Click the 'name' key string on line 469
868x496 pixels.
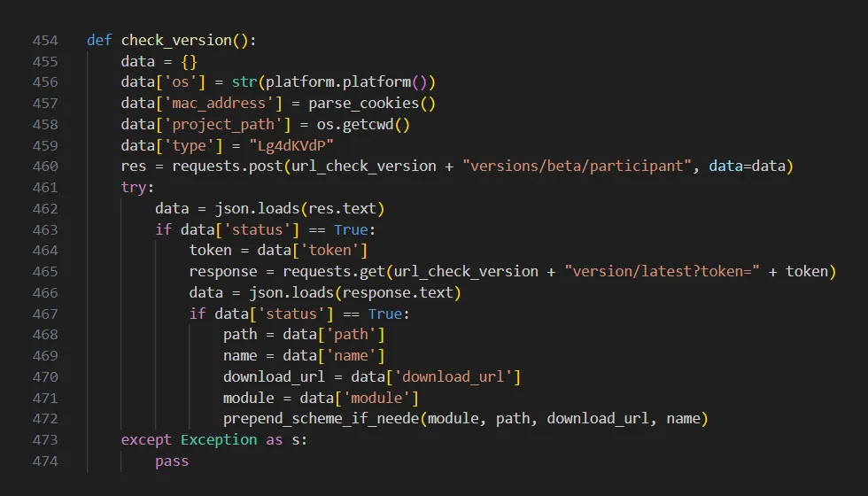pos(351,356)
